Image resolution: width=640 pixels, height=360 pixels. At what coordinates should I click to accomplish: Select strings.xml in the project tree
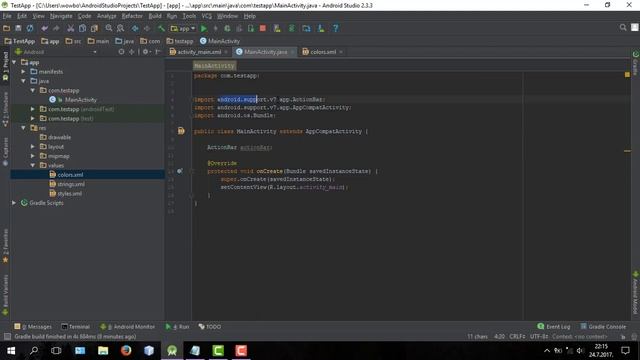(71, 184)
